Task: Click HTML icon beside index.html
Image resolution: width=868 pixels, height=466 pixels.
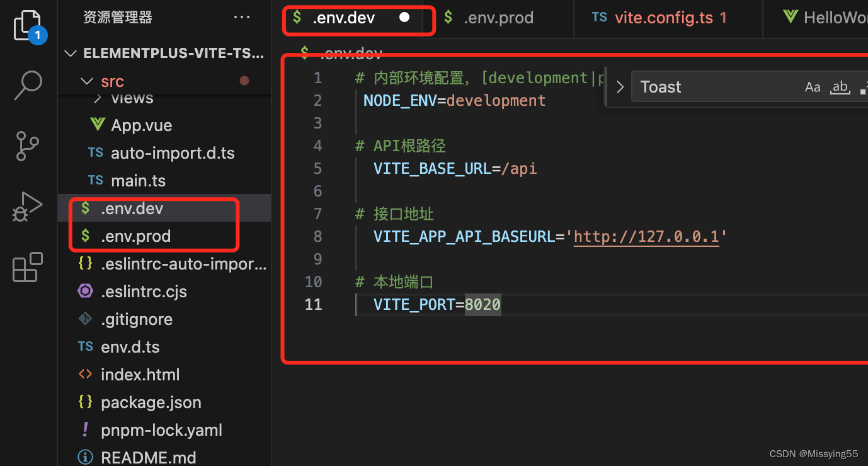Action: tap(85, 374)
